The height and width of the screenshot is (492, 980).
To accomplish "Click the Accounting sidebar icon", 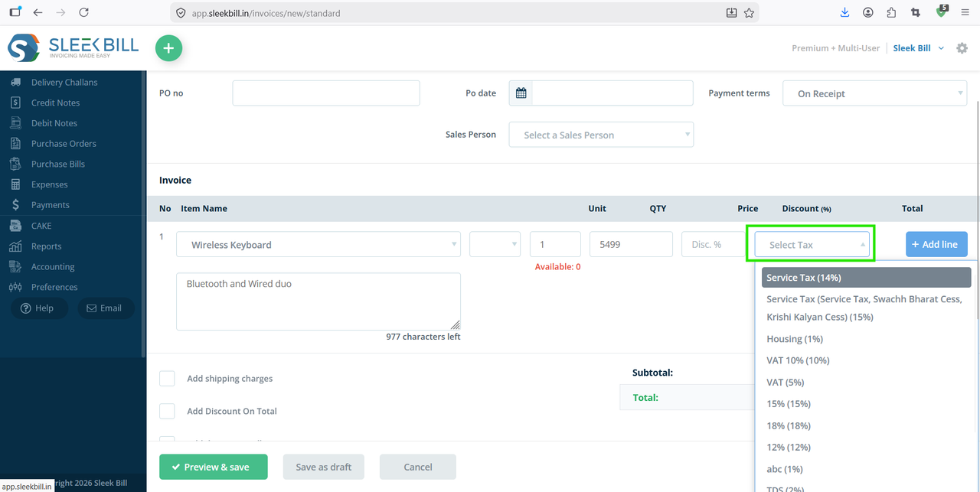I will point(15,266).
